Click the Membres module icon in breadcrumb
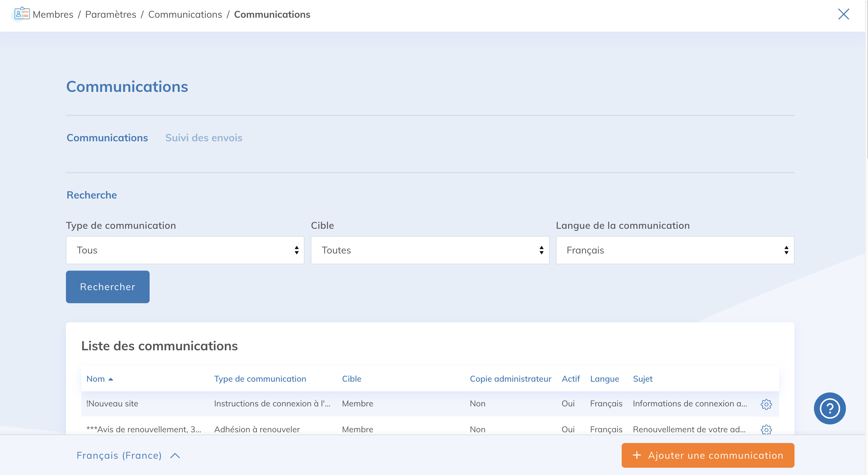 (x=22, y=14)
